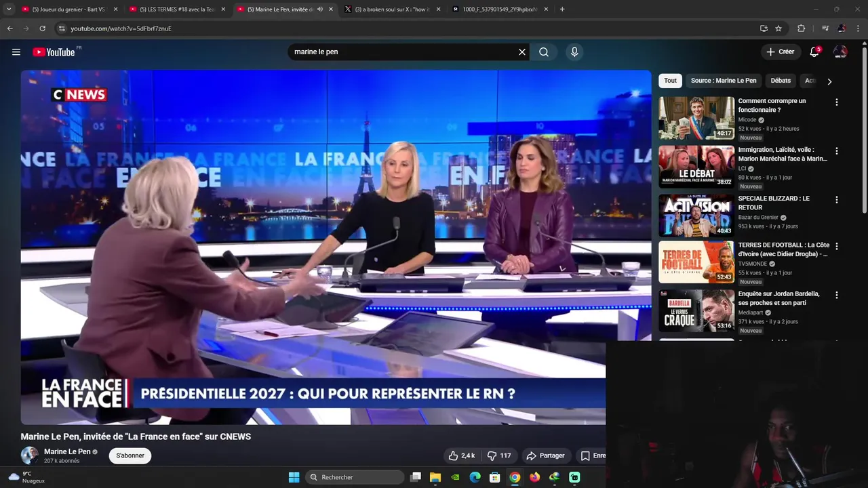Click the Partager share button
This screenshot has height=488, width=868.
coord(546,455)
